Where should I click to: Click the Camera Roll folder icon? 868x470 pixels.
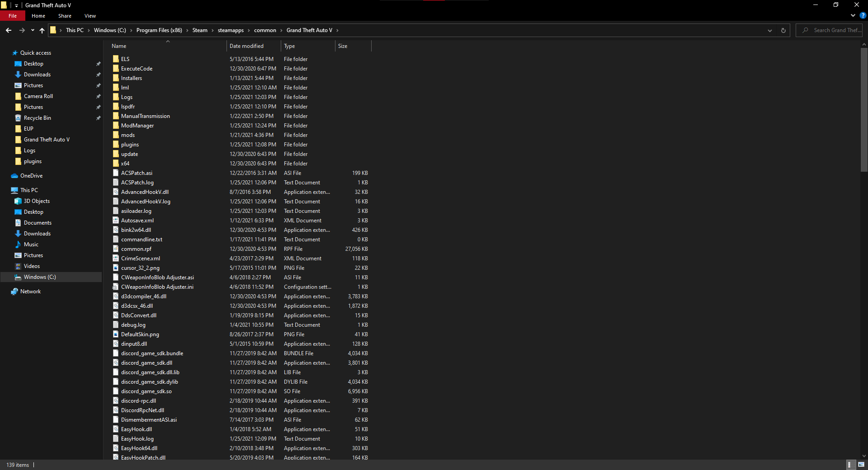(18, 96)
